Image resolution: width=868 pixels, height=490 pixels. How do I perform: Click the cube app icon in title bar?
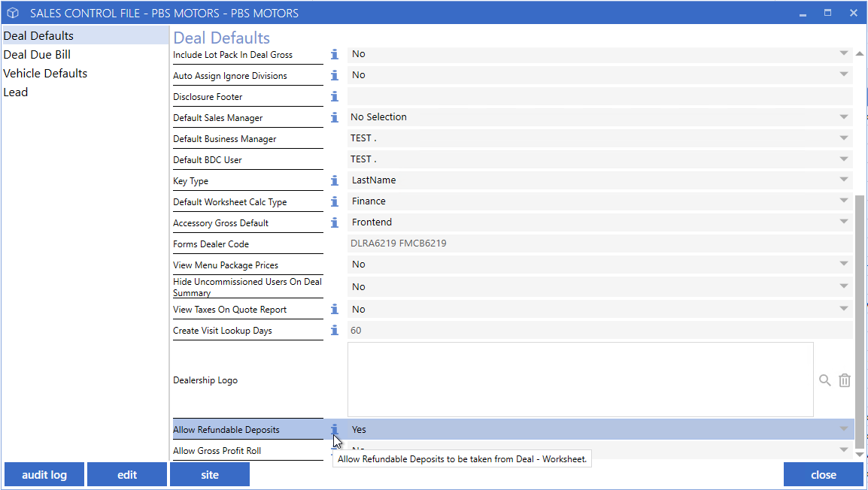[x=13, y=13]
